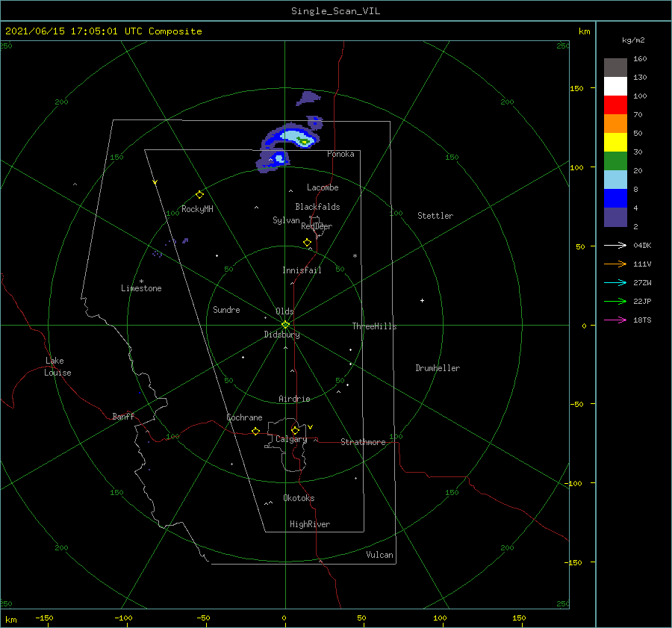Screen dimensions: 672x628
Task: Click the Blackfalds city label
Action: (317, 207)
